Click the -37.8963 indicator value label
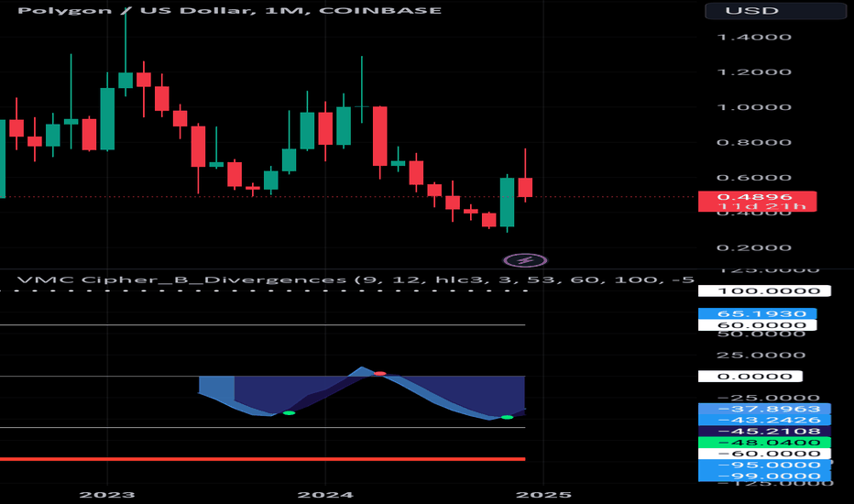The width and height of the screenshot is (854, 504). [764, 409]
